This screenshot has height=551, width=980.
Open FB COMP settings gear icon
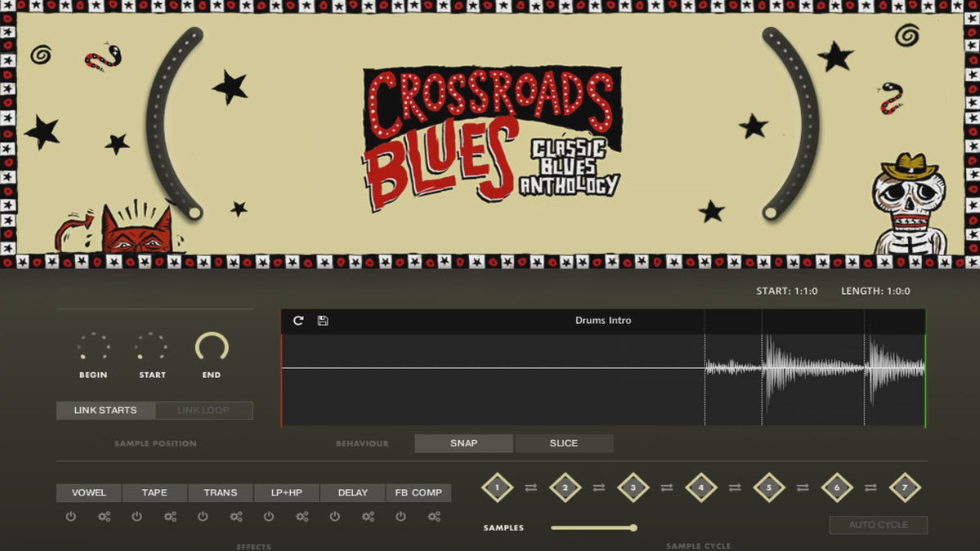coord(434,517)
